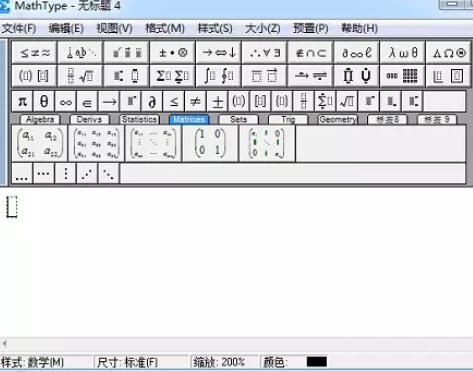Insert parentheses fence from small bar
Image resolution: width=473 pixels, height=372 pixels.
pyautogui.click(x=239, y=101)
